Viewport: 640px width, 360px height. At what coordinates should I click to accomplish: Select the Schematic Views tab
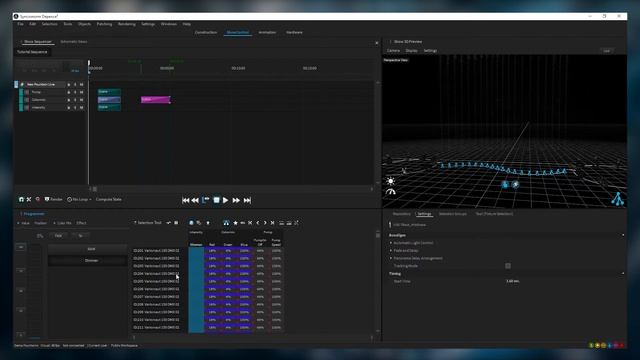point(74,42)
